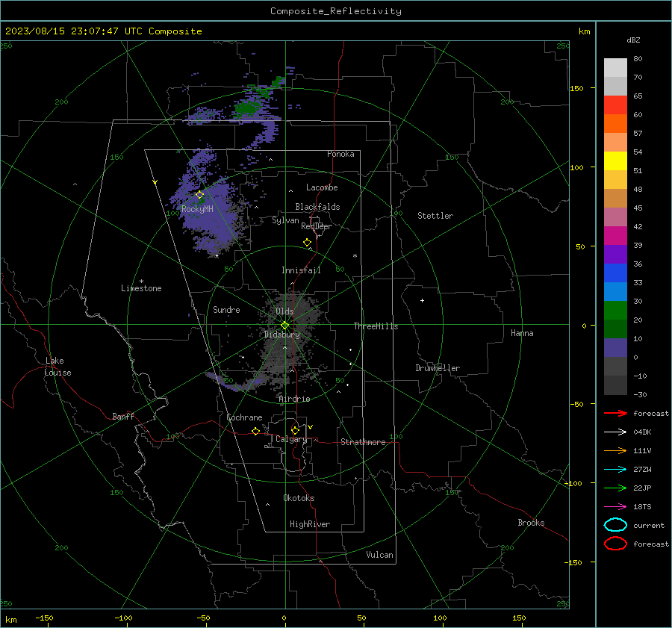Pick the -10 dBZ dark gray swatch
Viewport: 672px width, 628px height.
tap(615, 385)
